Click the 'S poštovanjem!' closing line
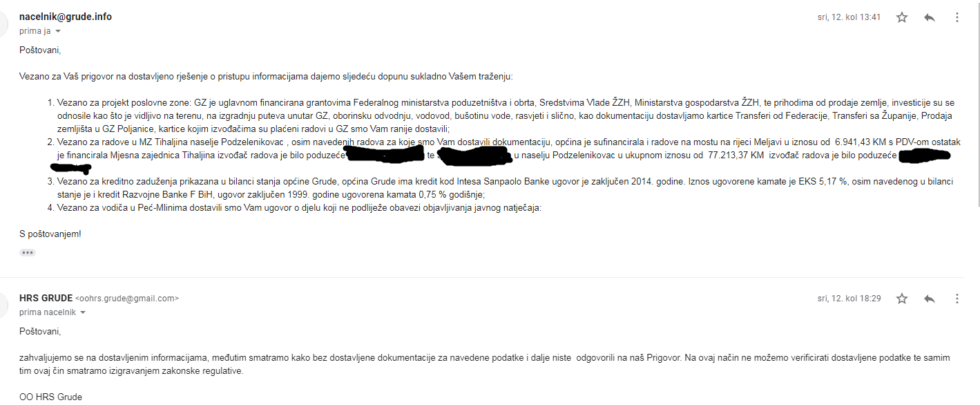 pyautogui.click(x=50, y=234)
